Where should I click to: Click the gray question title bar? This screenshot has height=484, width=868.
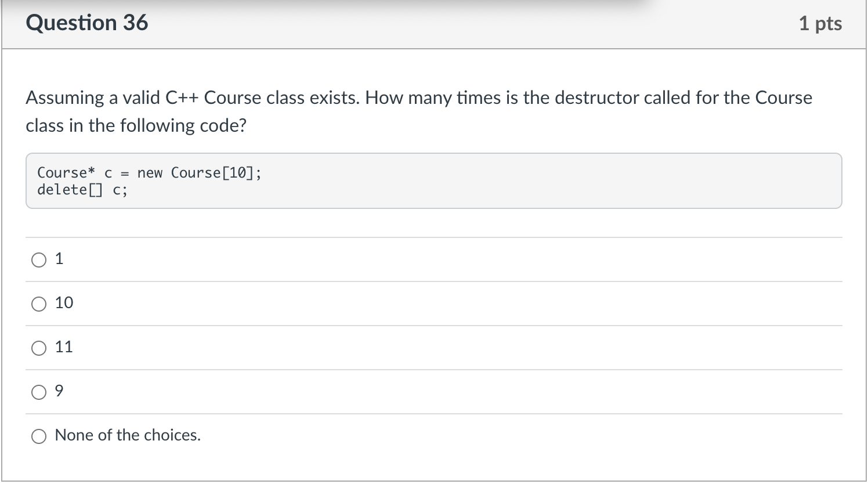(434, 23)
